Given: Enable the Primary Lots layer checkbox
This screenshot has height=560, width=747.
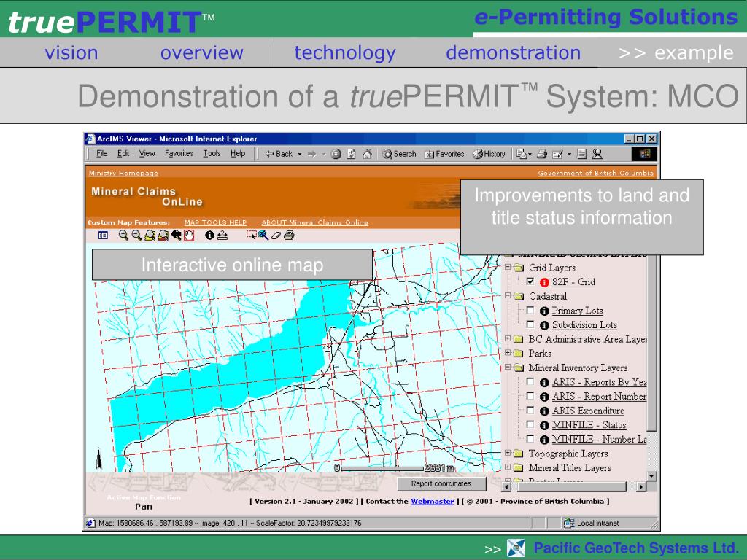Looking at the screenshot, I should [530, 310].
